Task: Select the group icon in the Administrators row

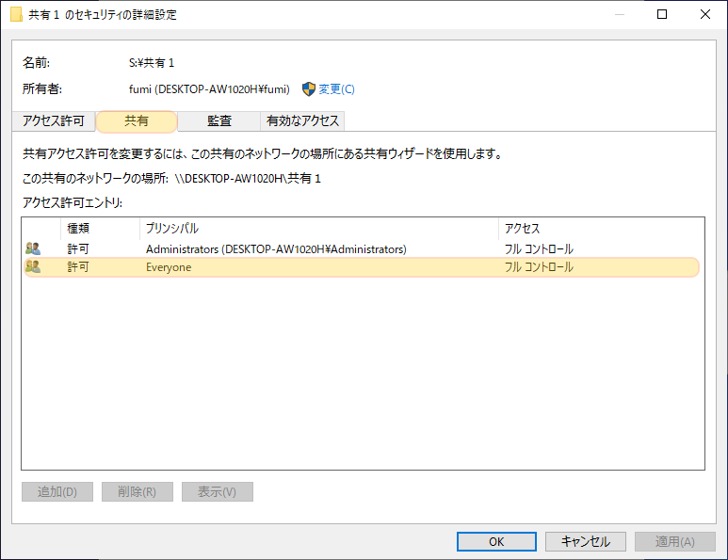Action: click(x=33, y=248)
